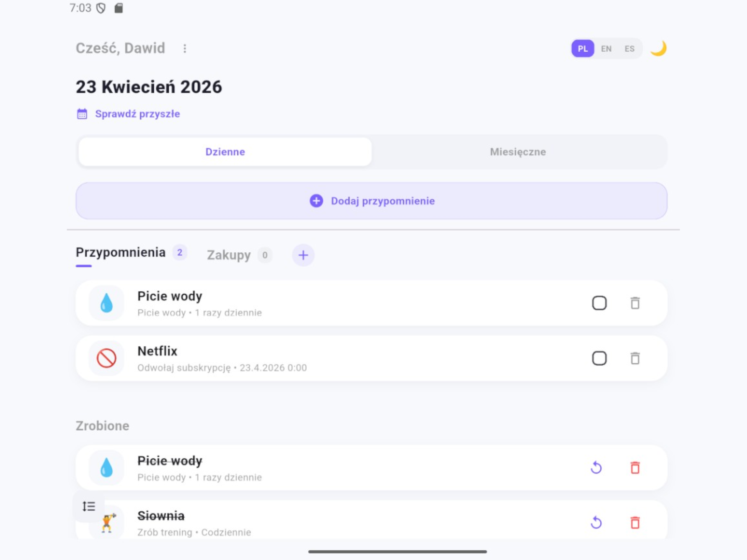The image size is (747, 560).
Task: Click the water drop icon of completed Picie wody
Action: coord(106,468)
